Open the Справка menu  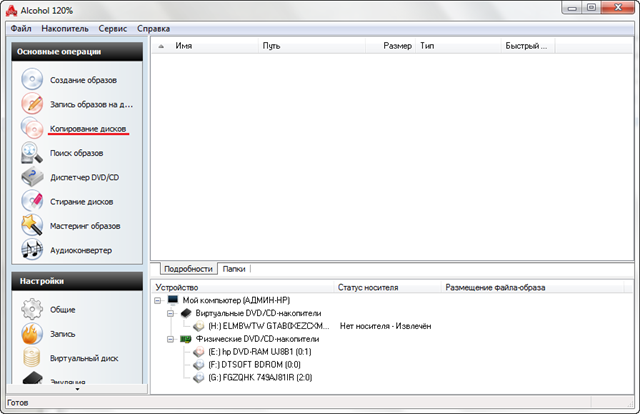(x=153, y=29)
